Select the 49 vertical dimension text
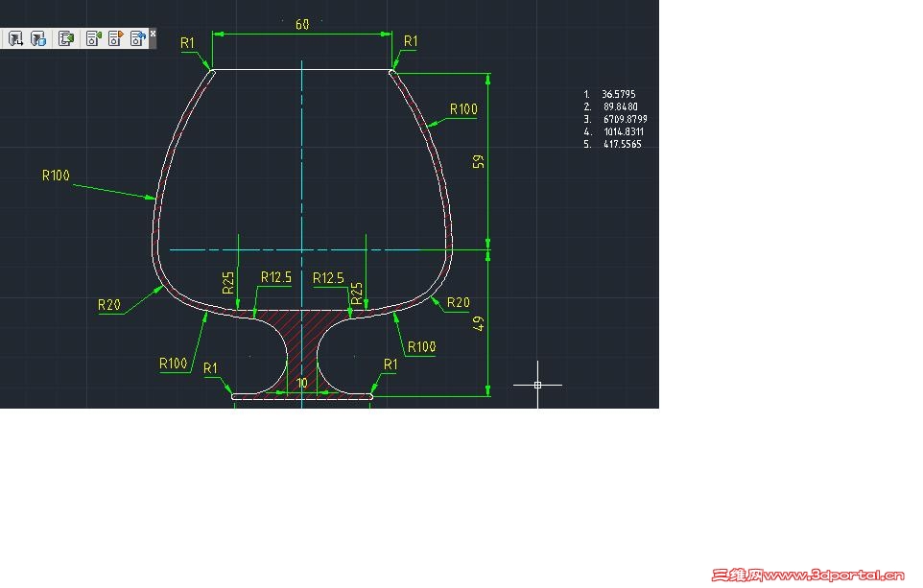This screenshot has height=588, width=923. 478,323
